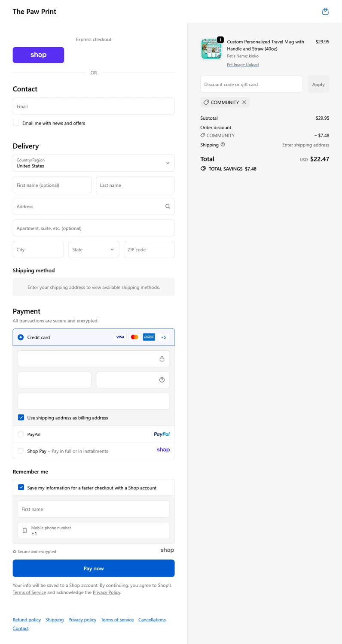Click the travel mug product thumbnail
The image size is (342, 644).
tap(211, 49)
